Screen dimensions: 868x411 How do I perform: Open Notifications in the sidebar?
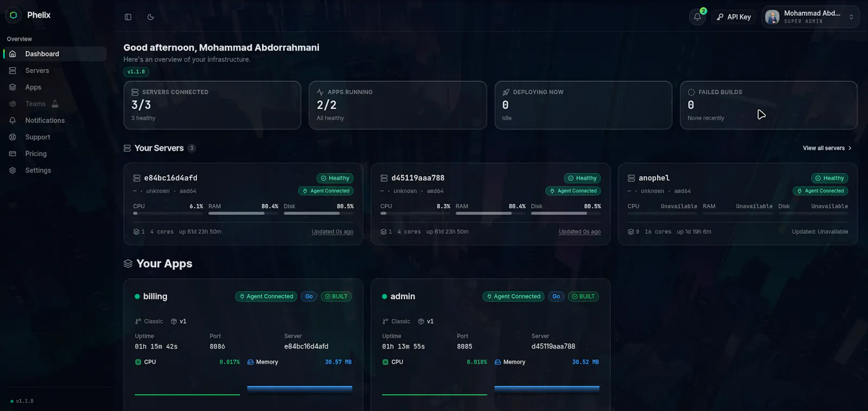tap(55, 120)
